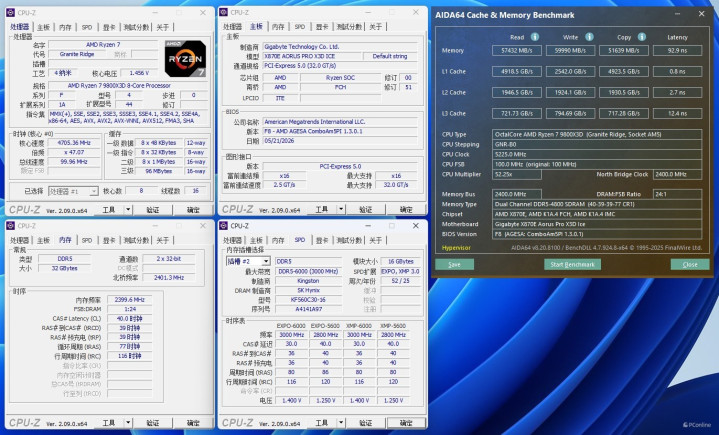The image size is (719, 435).
Task: Click 确定 in the SPD window
Action: click(x=406, y=423)
